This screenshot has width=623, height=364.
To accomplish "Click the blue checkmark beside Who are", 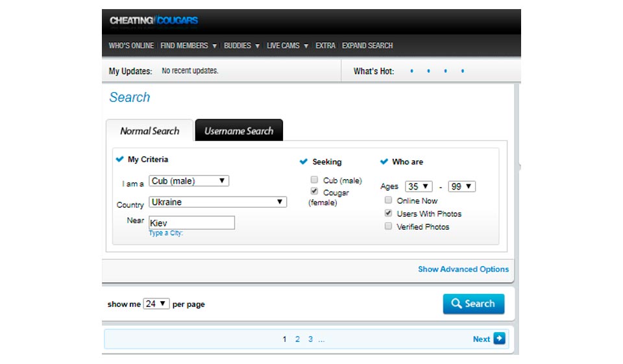I will (384, 162).
